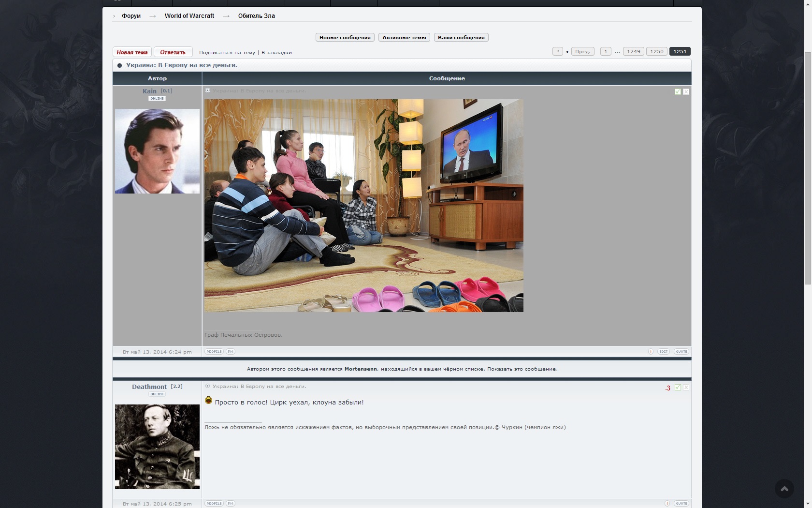Click the 'Ответить' reply button
The image size is (812, 508).
pos(173,52)
